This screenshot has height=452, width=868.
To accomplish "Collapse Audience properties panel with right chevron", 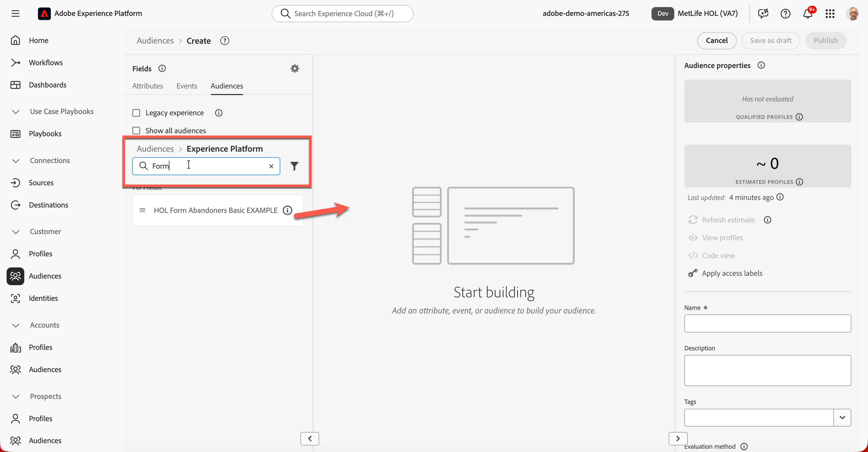I will (678, 439).
